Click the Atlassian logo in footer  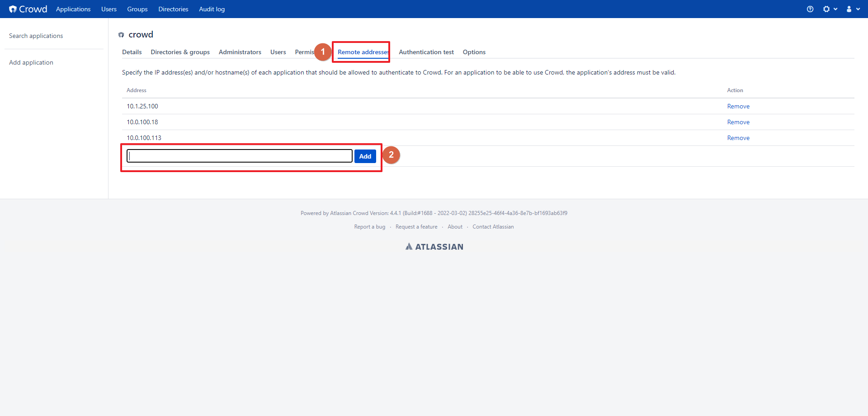434,247
